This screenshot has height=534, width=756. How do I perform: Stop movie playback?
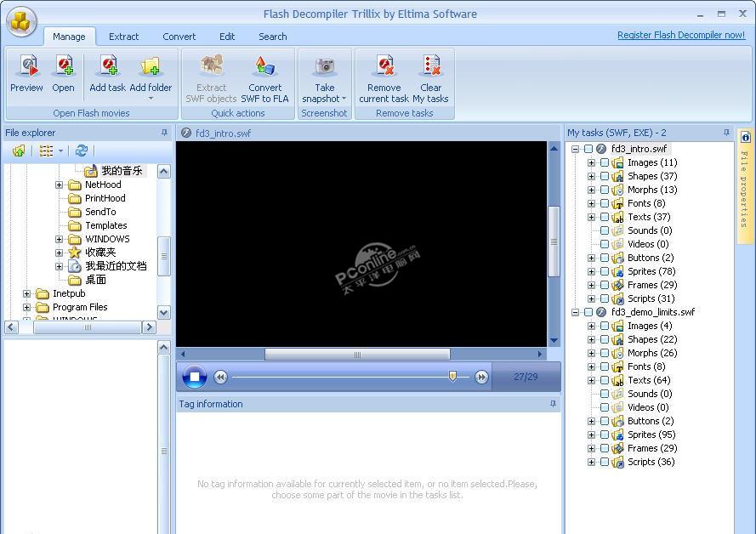point(195,377)
